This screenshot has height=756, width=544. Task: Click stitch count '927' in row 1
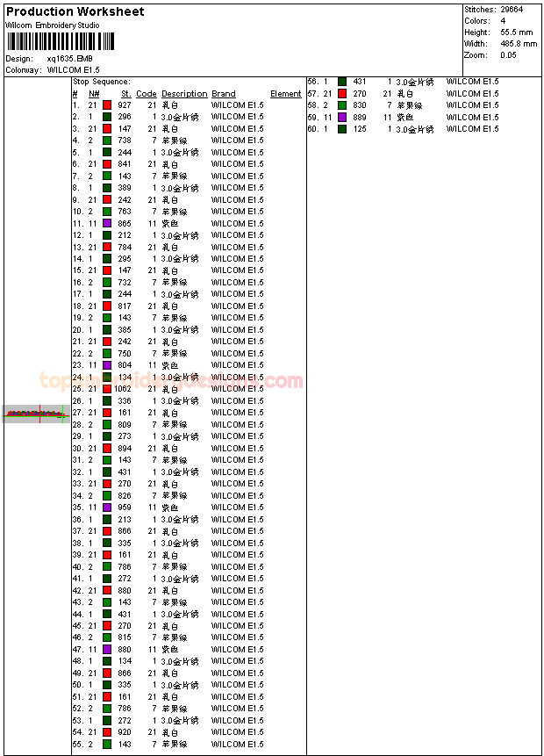click(x=125, y=105)
